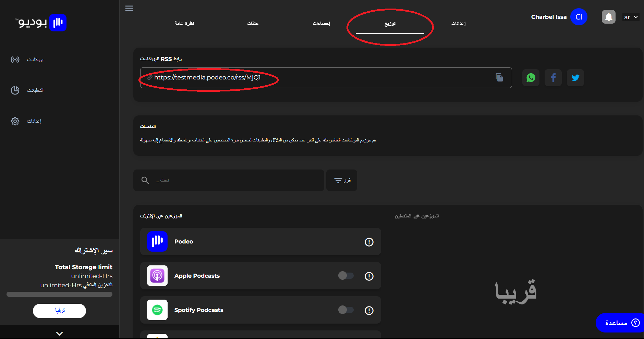
Task: Select the توزيع tab
Action: 390,24
